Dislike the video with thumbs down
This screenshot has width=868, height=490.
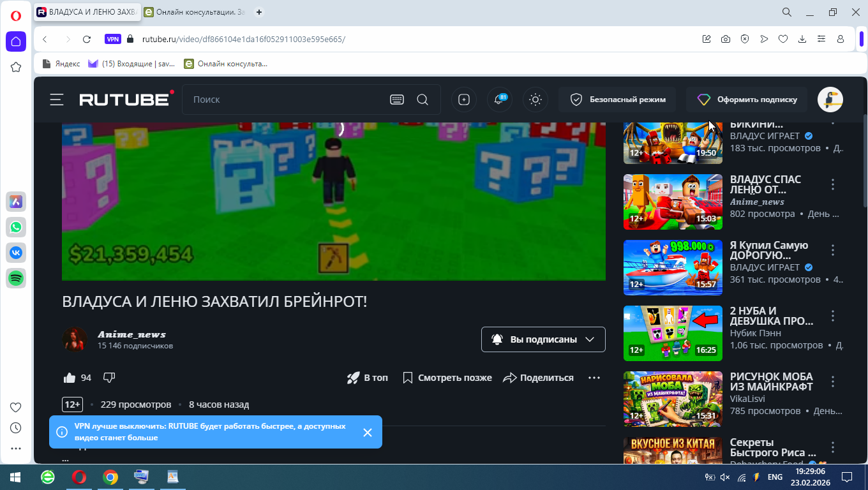coord(109,378)
